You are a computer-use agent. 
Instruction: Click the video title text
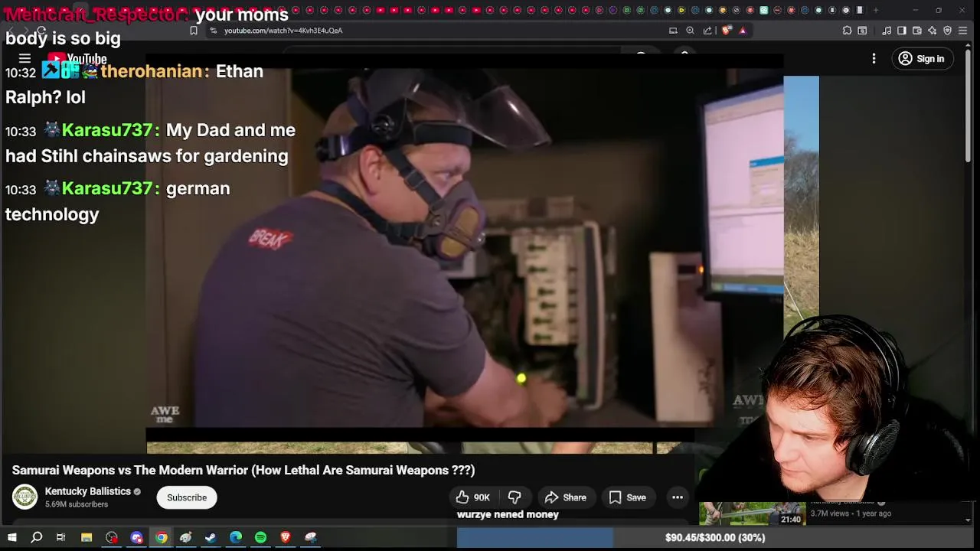(243, 470)
